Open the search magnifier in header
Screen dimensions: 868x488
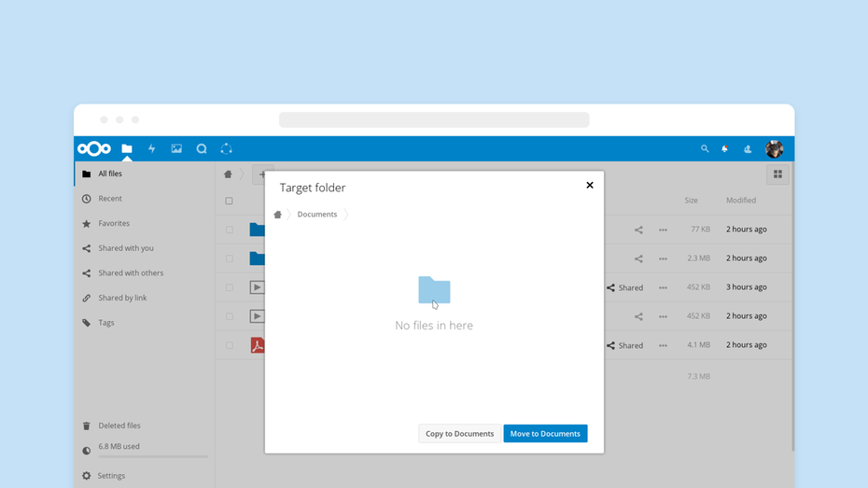pyautogui.click(x=705, y=149)
